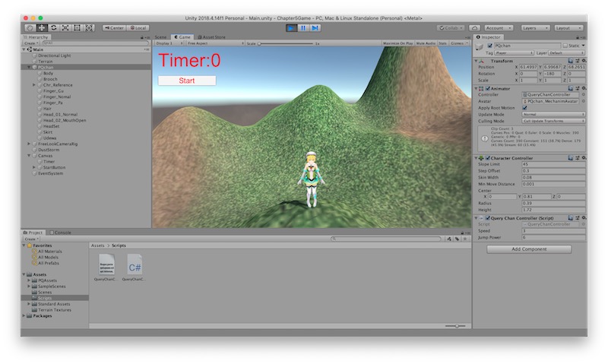The image size is (608, 364).
Task: Toggle Stats overlay in Game view
Action: tap(442, 43)
